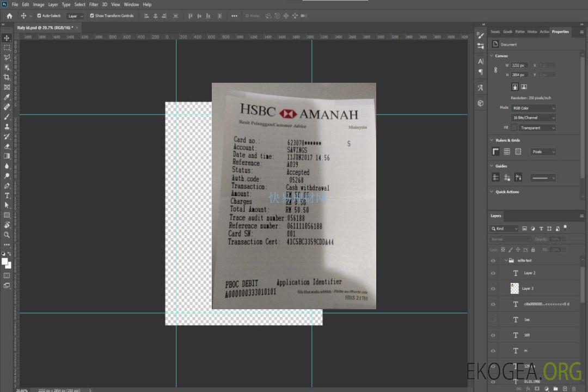Select the Crop tool in the toolbar
Screen dimensions: 588x392
[x=7, y=77]
